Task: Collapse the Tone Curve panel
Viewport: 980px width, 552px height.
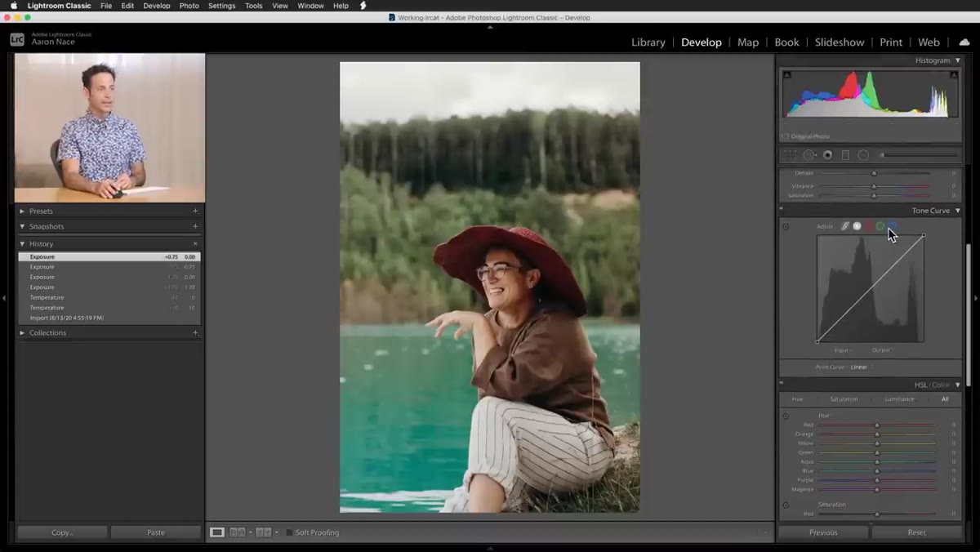Action: [x=958, y=211]
